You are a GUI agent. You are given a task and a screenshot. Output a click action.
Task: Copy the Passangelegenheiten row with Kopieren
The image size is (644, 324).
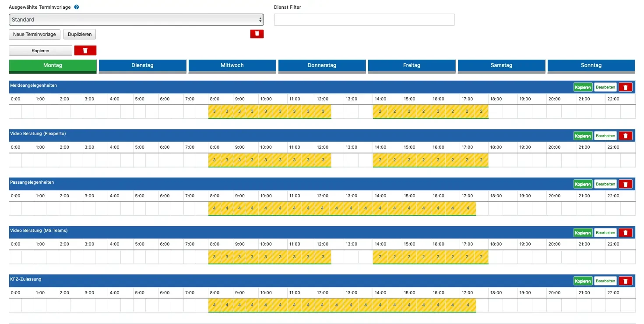[583, 184]
